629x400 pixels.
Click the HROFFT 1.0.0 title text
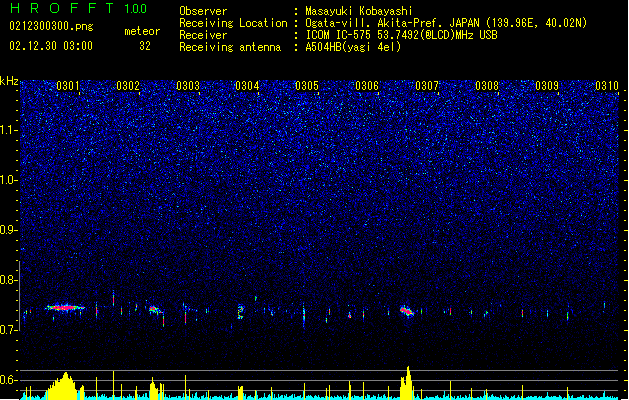[79, 8]
